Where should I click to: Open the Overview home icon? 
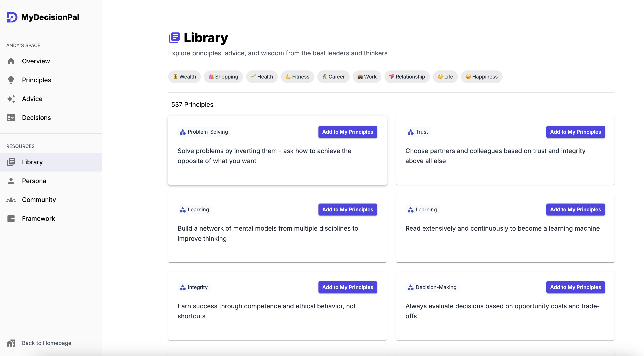tap(11, 61)
